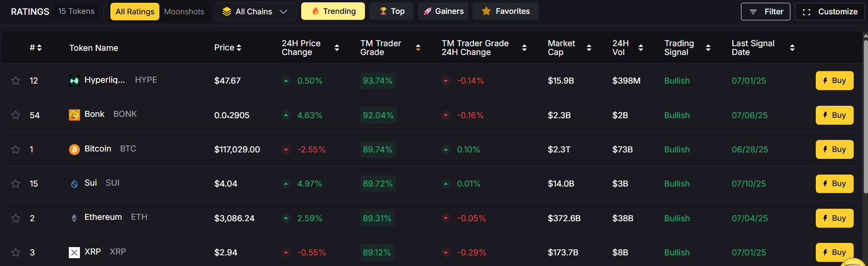This screenshot has width=868, height=266.
Task: Click the green up arrow beside 0.50%
Action: coord(286,81)
